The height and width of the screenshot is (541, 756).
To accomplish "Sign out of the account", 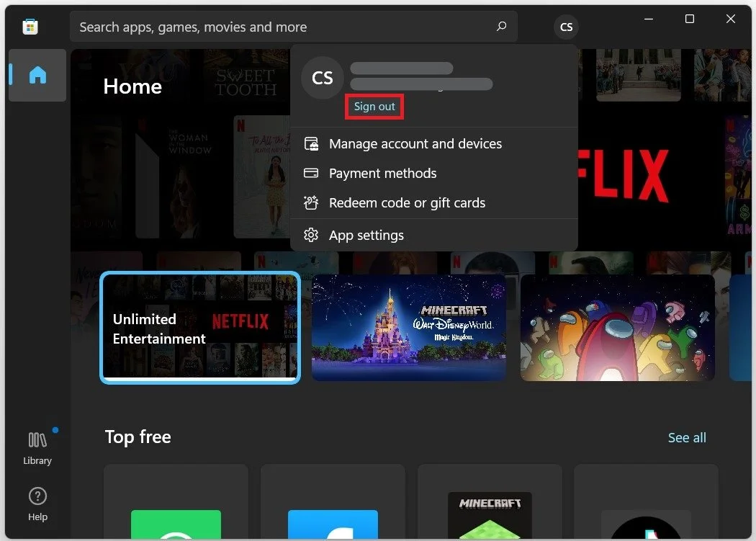I will pos(374,106).
